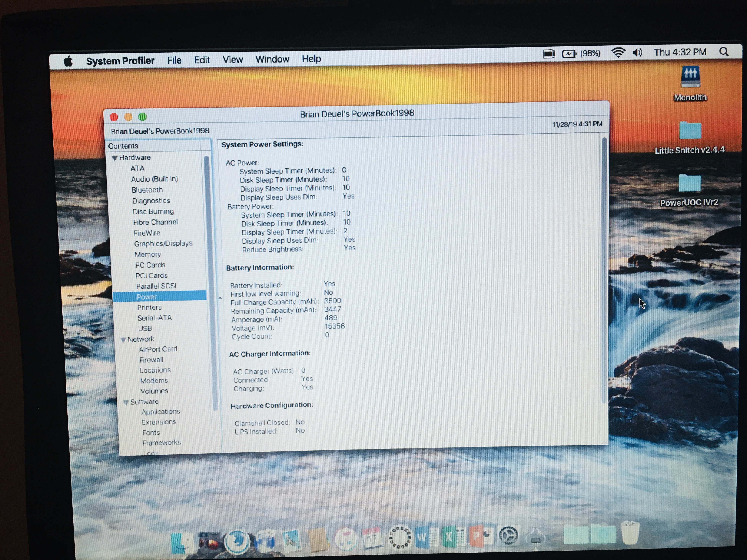Select Audio (Built In) item
Screen dimensions: 747x560
155,179
